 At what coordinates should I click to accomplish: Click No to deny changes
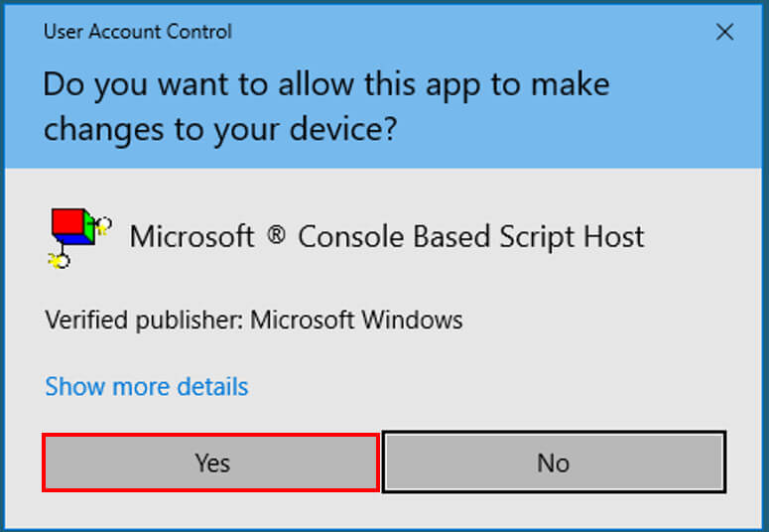tap(554, 463)
